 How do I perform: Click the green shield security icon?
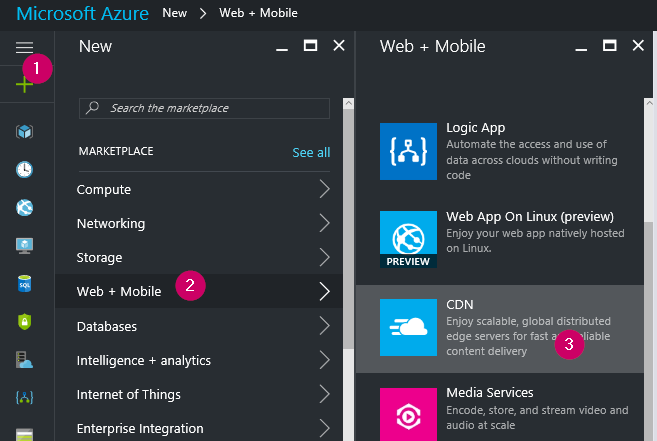pyautogui.click(x=24, y=321)
